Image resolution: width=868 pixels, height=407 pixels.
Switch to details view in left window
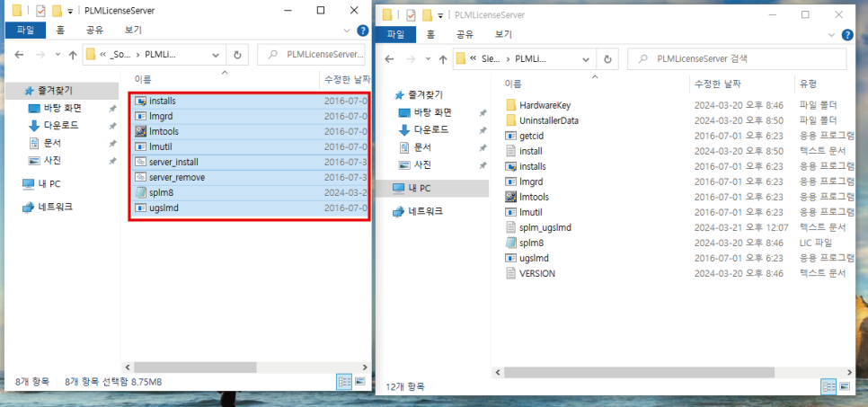tap(344, 382)
